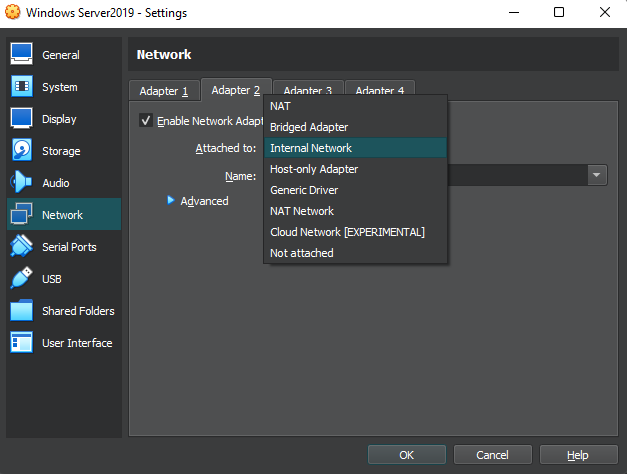Click the Storage disk icon

pyautogui.click(x=22, y=151)
